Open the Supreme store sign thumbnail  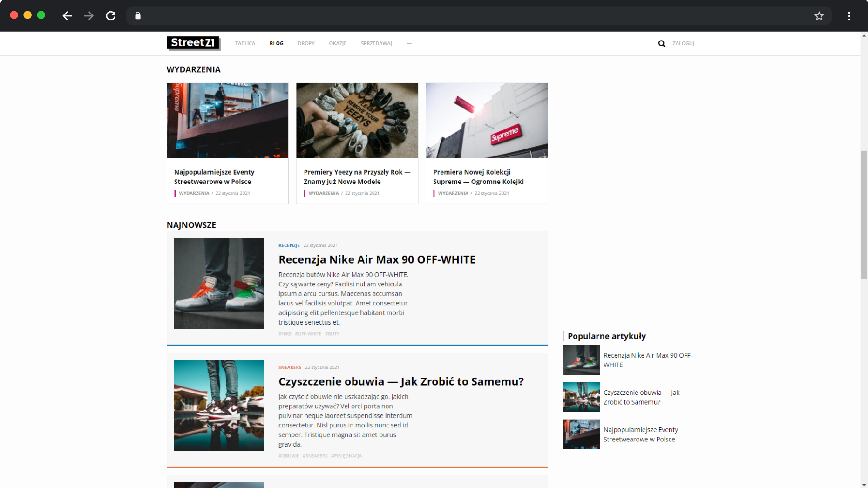coord(486,121)
